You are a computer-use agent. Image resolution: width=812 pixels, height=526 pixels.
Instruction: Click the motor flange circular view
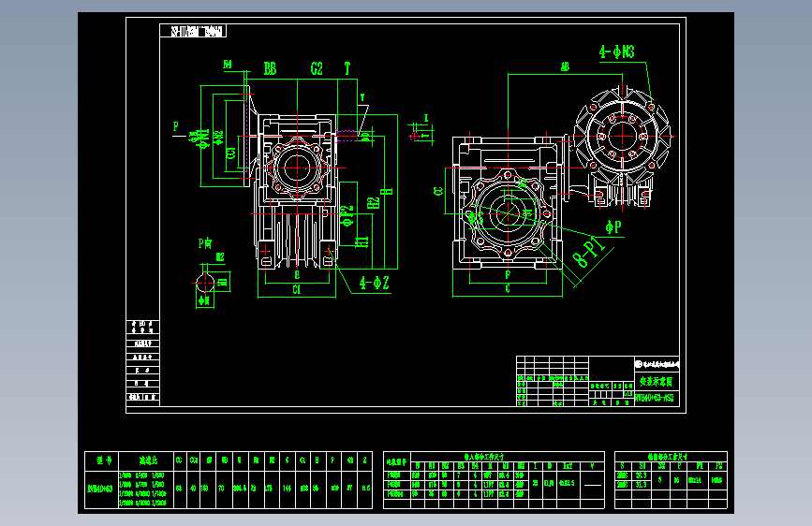coord(622,137)
